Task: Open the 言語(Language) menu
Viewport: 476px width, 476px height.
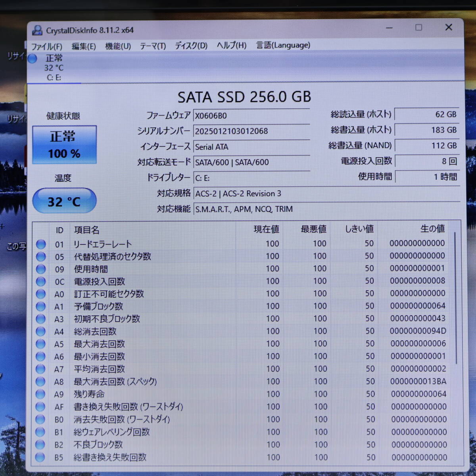Action: (283, 45)
